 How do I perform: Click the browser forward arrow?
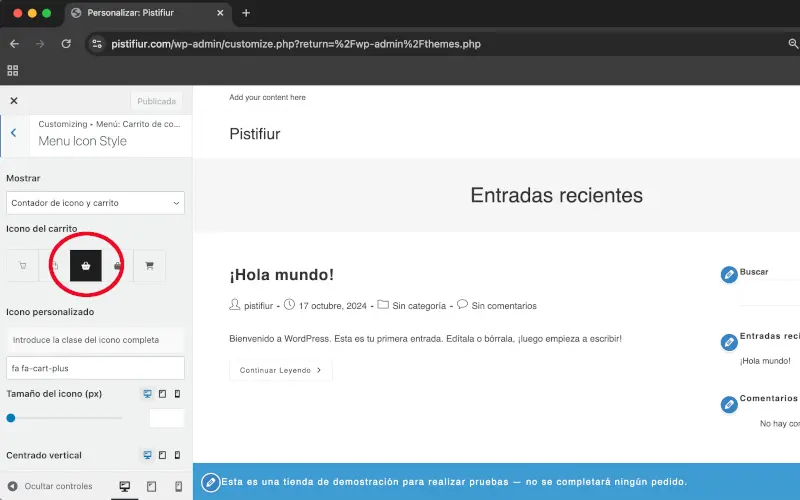pos(40,44)
